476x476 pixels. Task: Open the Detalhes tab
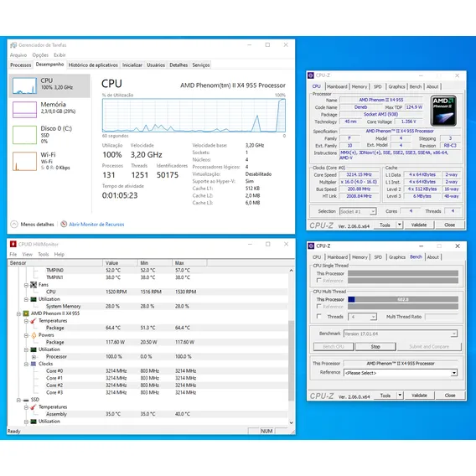click(x=178, y=65)
